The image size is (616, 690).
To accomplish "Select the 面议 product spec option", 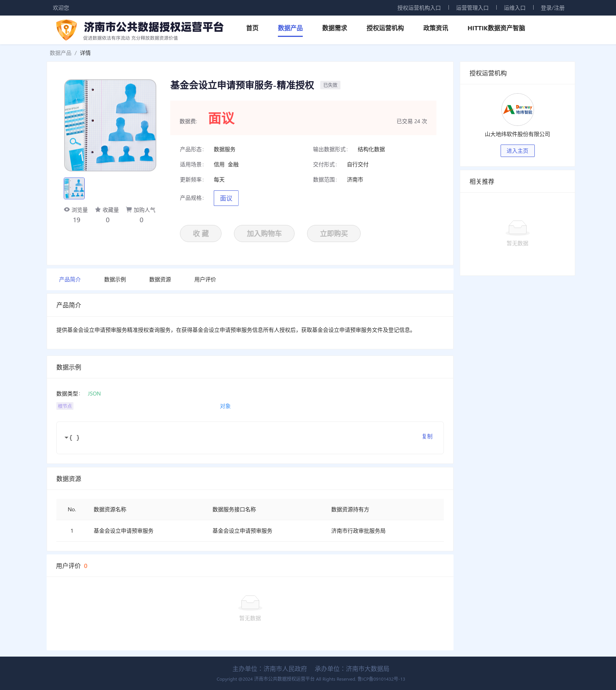I will pos(226,198).
